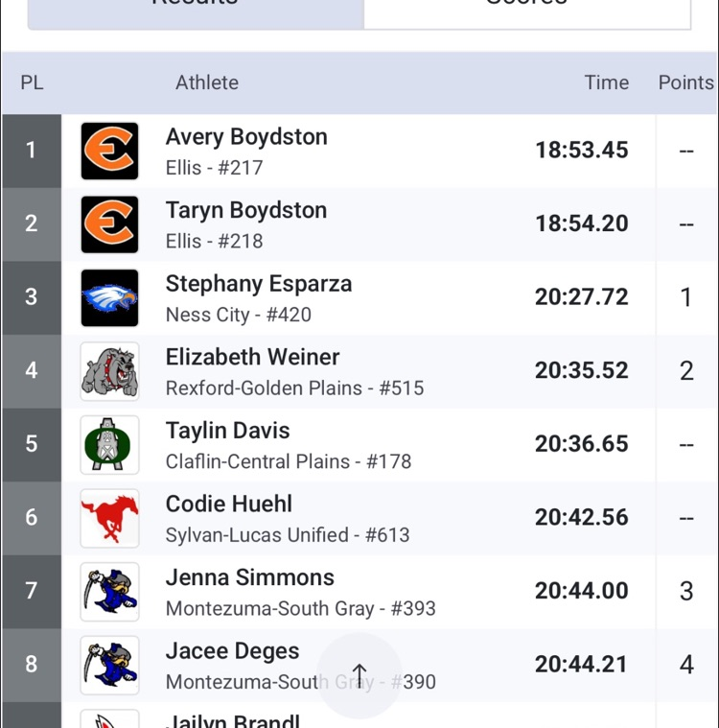Screen dimensions: 719x728
Task: Switch to the Results tab
Action: click(196, 10)
